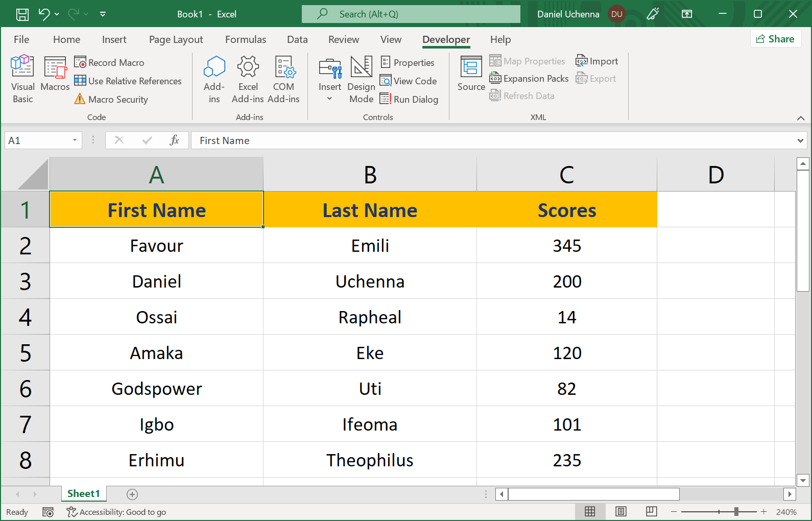Image resolution: width=812 pixels, height=521 pixels.
Task: Click the Record Macro icon
Action: 80,62
